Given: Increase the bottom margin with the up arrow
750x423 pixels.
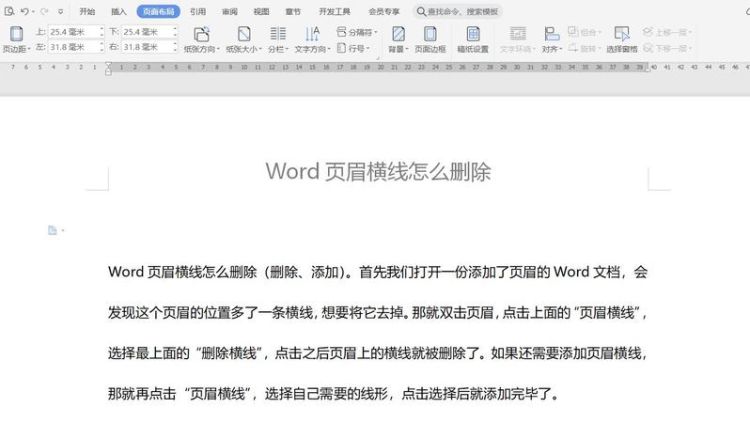Looking at the screenshot, I should pos(175,29).
